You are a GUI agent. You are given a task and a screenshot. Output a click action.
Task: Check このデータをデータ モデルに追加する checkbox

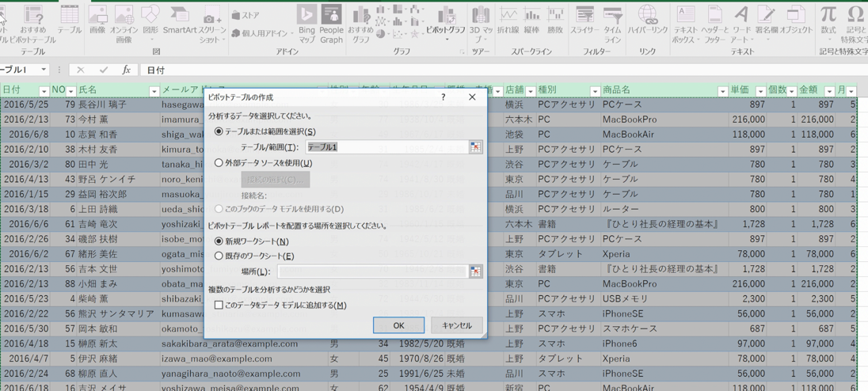pyautogui.click(x=219, y=306)
